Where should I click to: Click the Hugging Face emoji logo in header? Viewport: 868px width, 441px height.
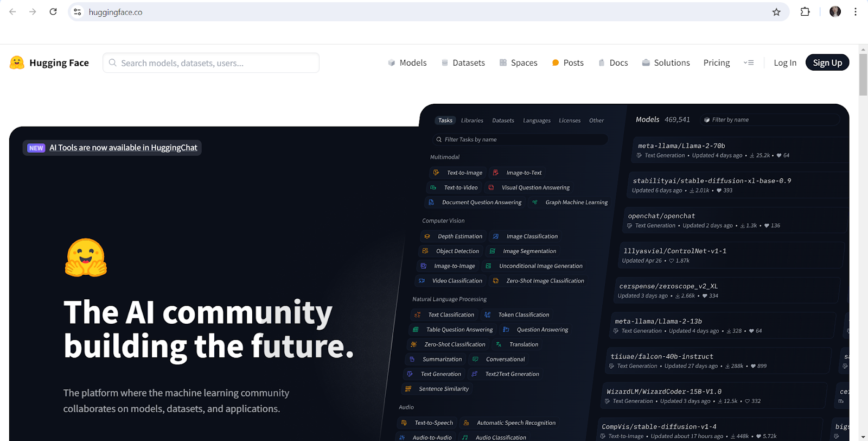17,62
